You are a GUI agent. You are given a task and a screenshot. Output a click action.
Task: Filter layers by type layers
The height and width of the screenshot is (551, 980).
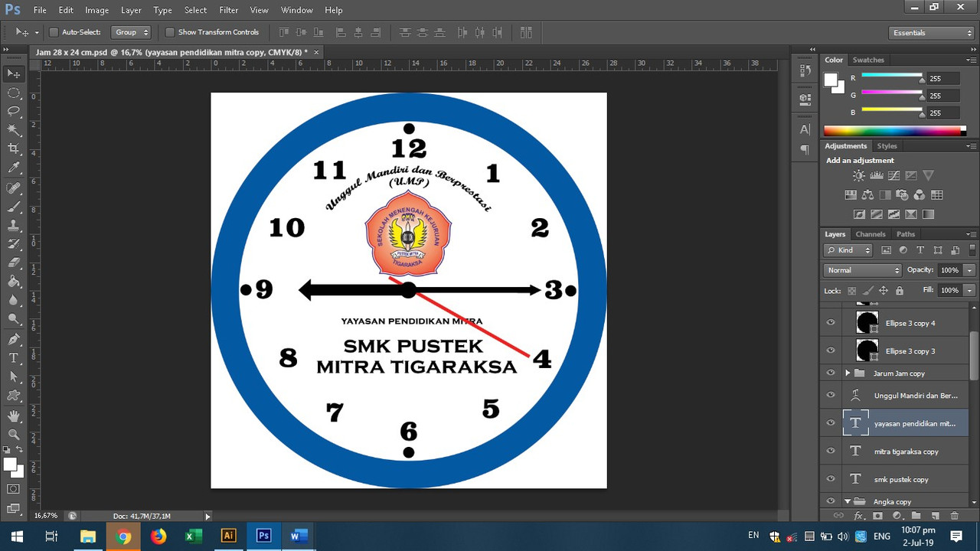920,250
